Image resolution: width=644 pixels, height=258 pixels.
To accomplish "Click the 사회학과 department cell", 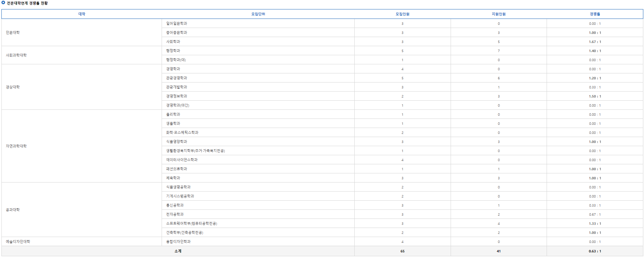I will 258,42.
